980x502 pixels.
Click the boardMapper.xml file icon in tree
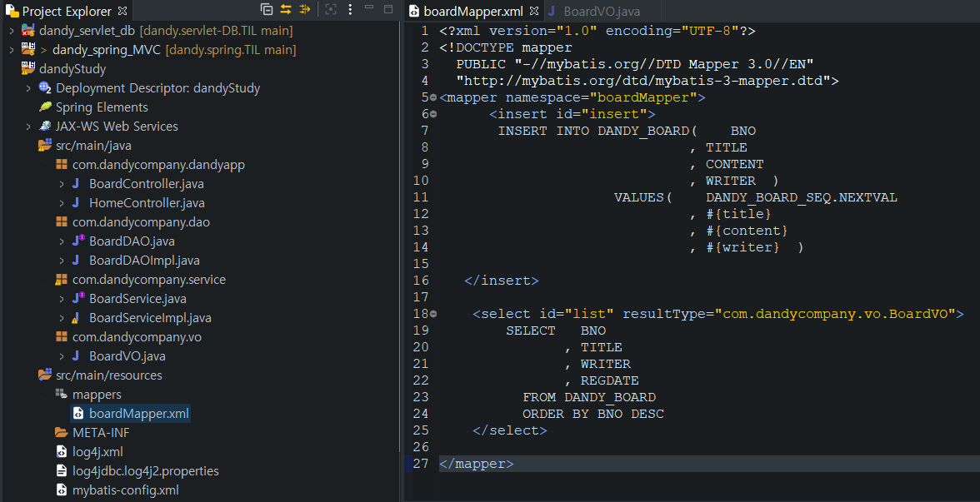(x=78, y=413)
